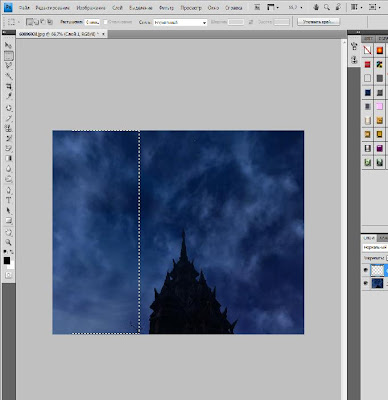Select the Blur tool
The height and width of the screenshot is (400, 388).
9,169
